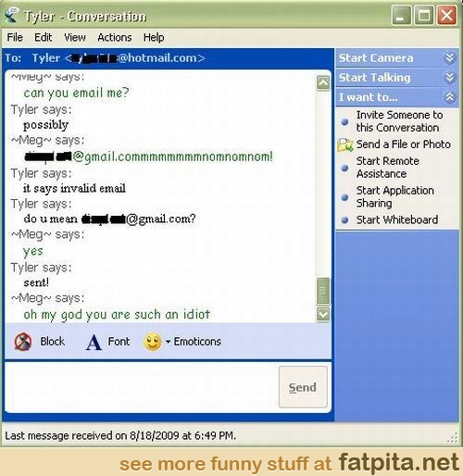The image size is (463, 476).
Task: Expand the Start Talking panel
Action: (450, 78)
